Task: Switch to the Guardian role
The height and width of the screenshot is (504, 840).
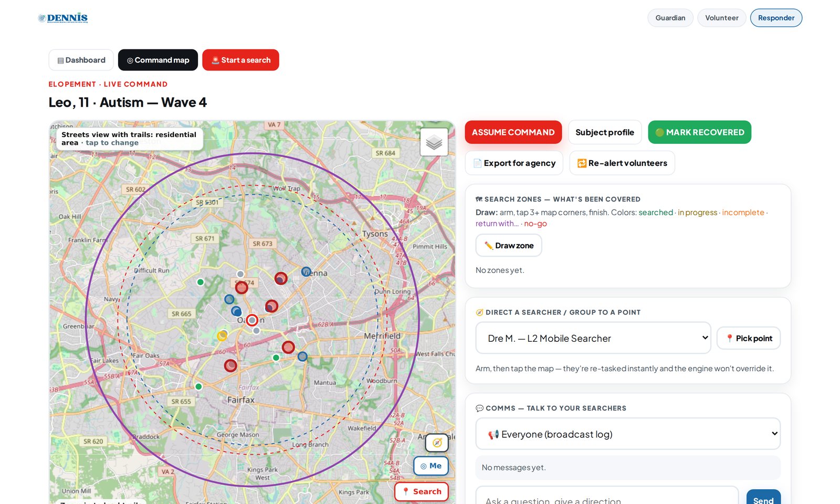Action: point(670,18)
